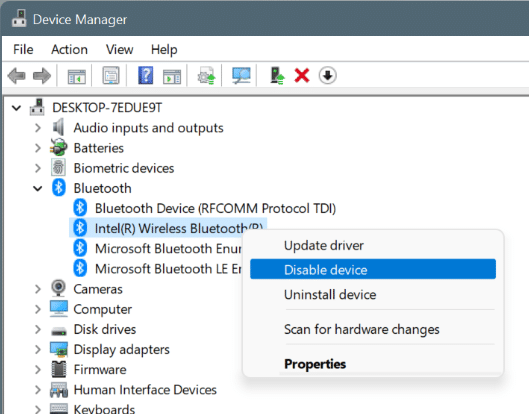The image size is (529, 414).
Task: Click the Batteries category icon
Action: 58,147
